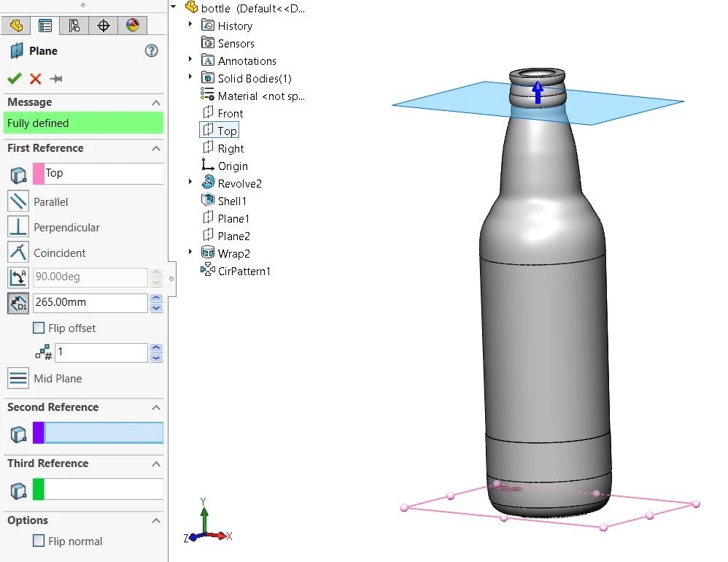Pin the Plane property panel open
The height and width of the screenshot is (562, 728).
tap(55, 79)
